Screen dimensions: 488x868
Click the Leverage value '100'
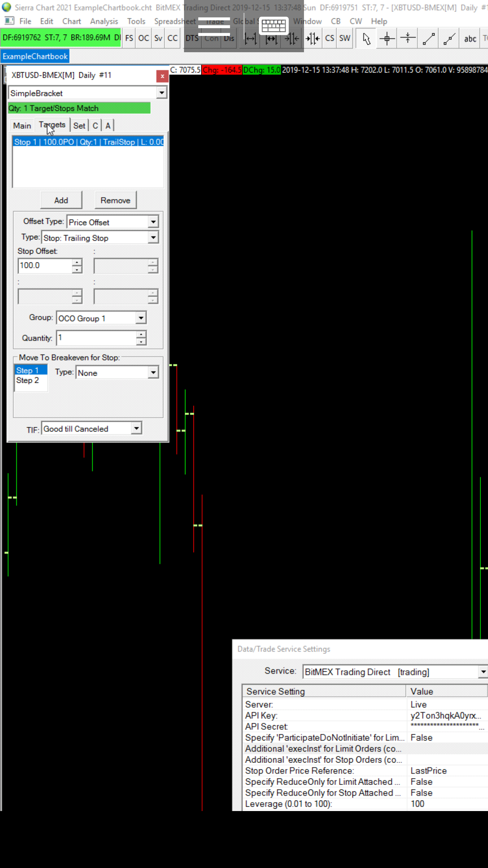tap(417, 804)
